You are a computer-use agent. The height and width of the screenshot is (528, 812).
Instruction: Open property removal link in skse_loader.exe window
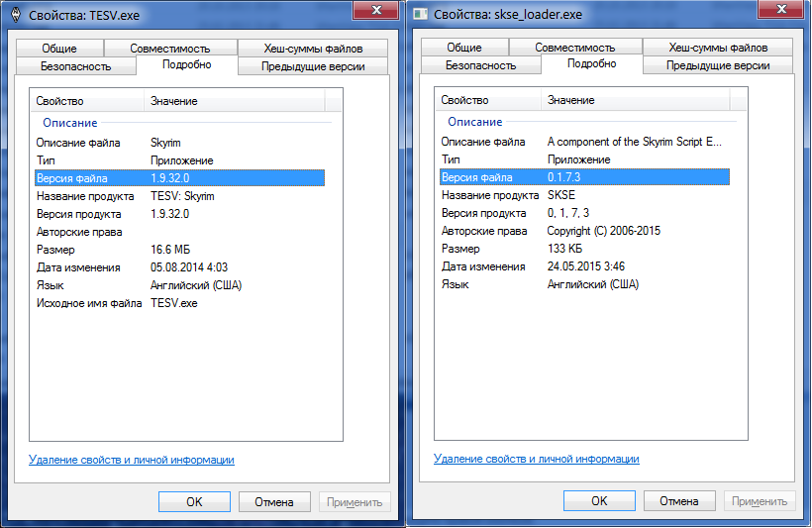(537, 459)
